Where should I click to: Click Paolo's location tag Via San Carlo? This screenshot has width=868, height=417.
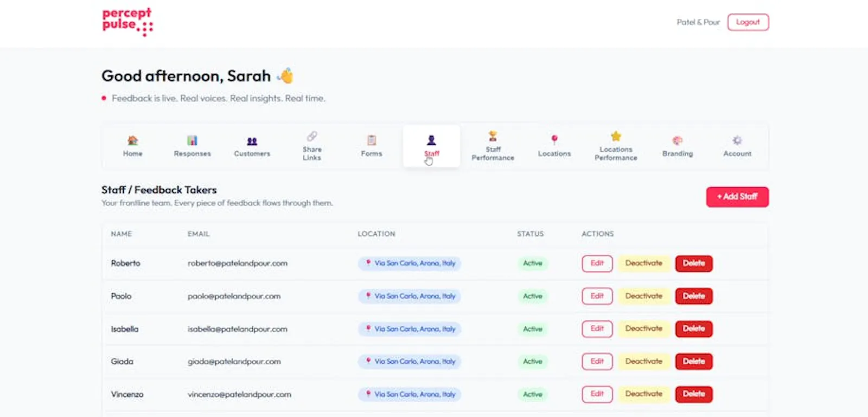coord(410,296)
